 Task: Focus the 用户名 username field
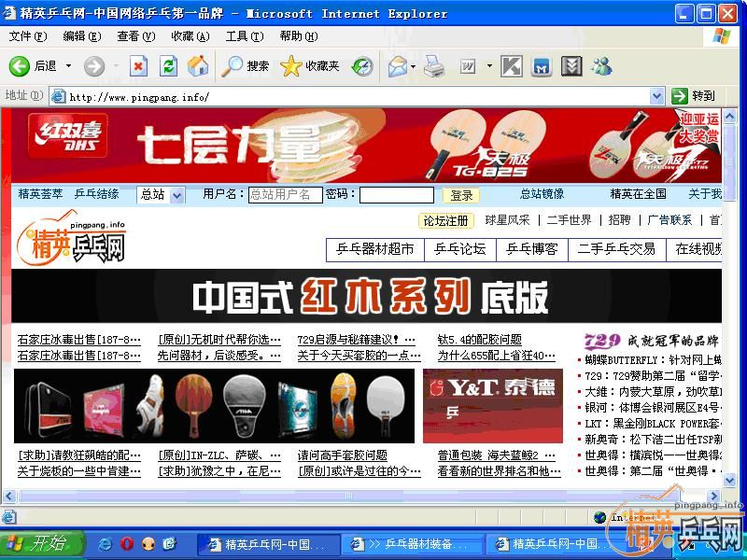coord(286,195)
